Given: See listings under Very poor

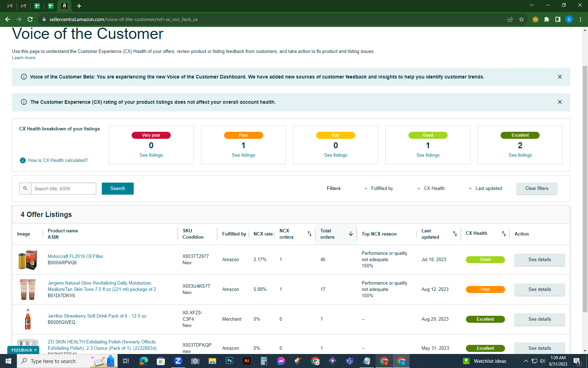Looking at the screenshot, I should point(151,155).
